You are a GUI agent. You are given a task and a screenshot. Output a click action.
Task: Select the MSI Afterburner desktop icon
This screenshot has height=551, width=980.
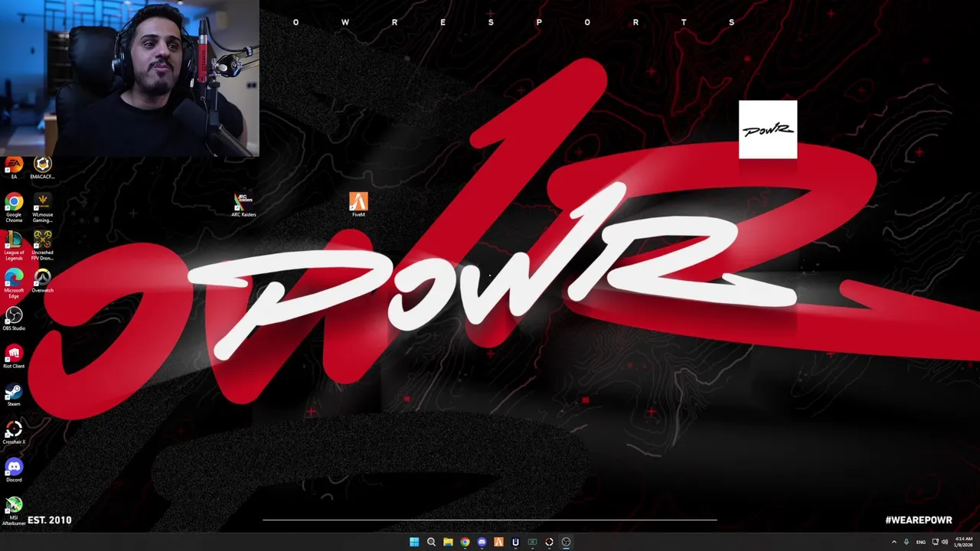[x=14, y=511]
